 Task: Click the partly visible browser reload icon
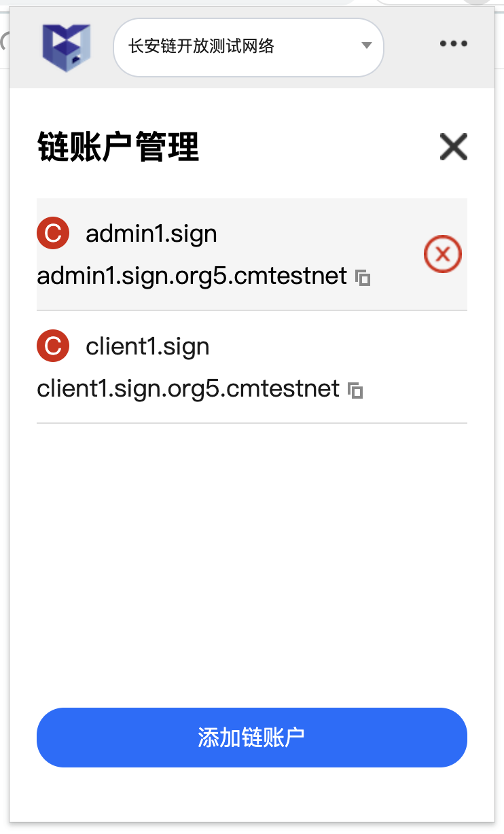(x=4, y=43)
